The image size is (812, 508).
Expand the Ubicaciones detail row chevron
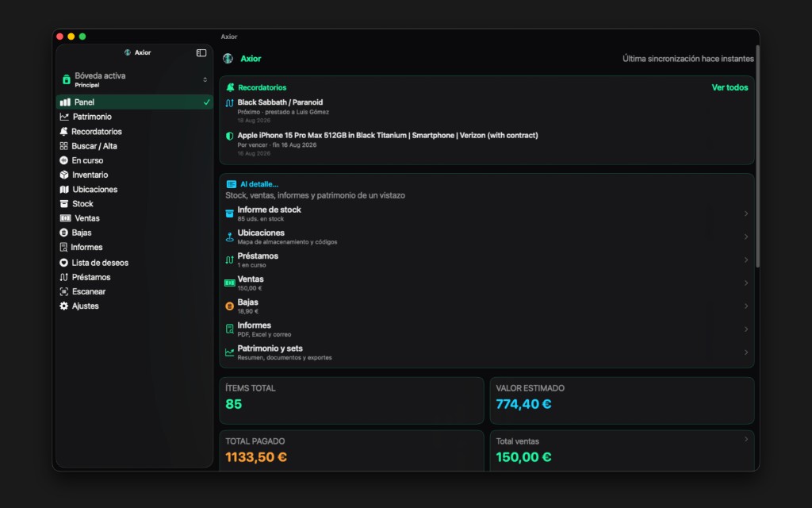point(746,237)
